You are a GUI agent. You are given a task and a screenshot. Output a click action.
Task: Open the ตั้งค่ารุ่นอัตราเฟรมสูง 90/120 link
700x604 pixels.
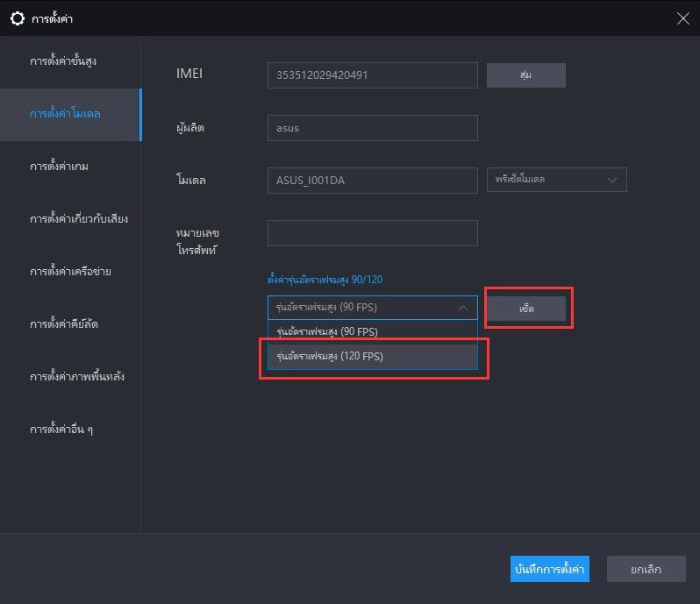(325, 280)
